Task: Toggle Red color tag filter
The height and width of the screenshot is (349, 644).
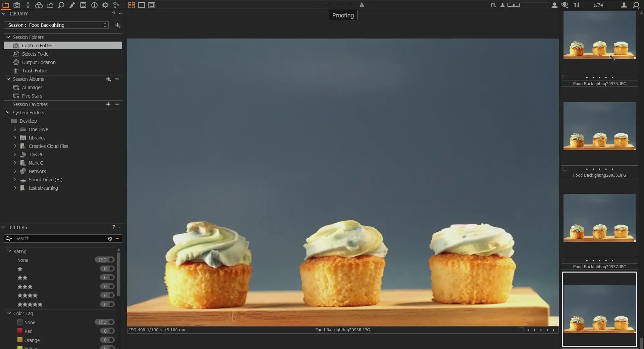Action: [107, 331]
